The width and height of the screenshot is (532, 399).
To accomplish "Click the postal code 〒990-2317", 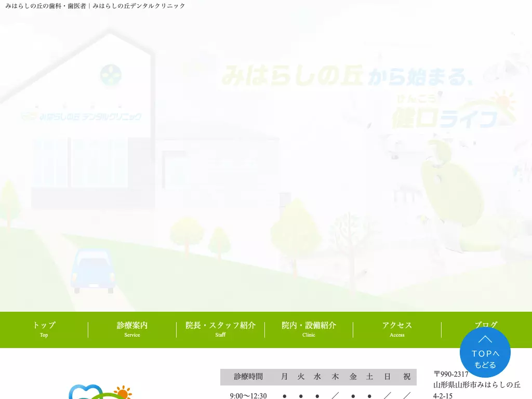I will coord(451,374).
